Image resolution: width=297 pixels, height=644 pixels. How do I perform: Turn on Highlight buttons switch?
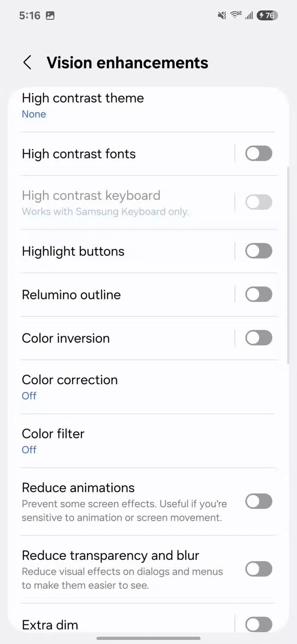click(258, 251)
